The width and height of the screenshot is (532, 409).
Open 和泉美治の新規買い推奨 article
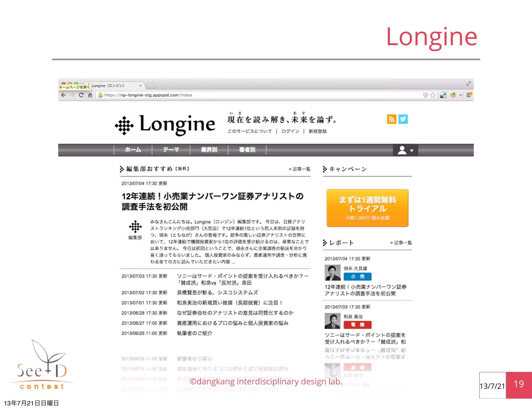[x=229, y=303]
